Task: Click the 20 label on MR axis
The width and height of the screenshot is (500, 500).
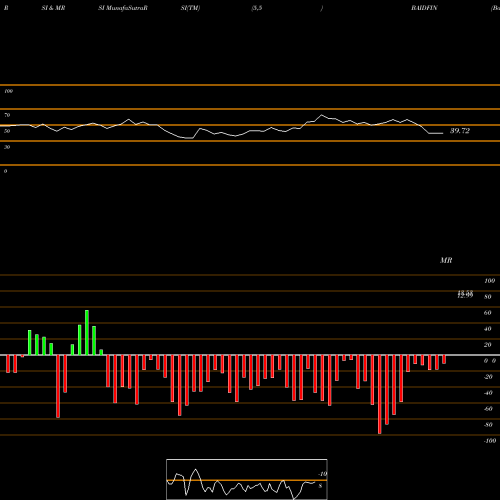Action: [488, 345]
